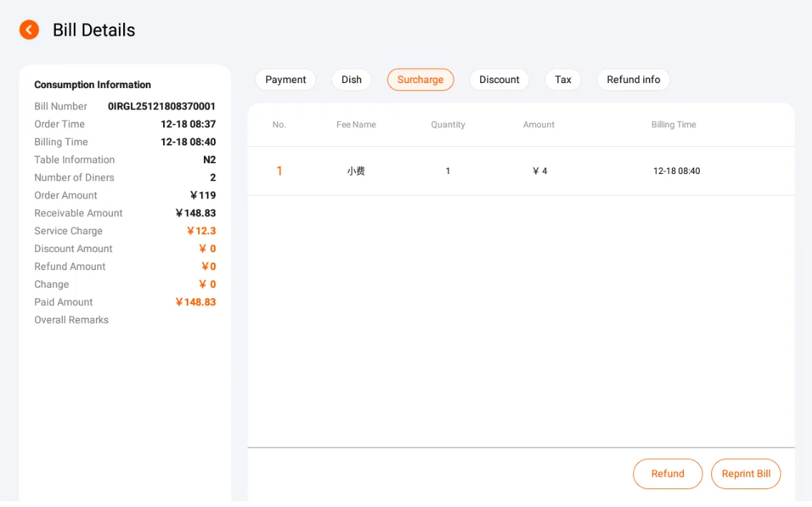
Task: Click the Refund button
Action: [667, 474]
